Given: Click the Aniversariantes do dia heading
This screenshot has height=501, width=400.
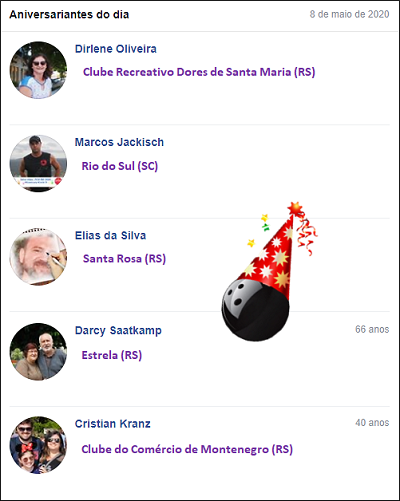Looking at the screenshot, I should coord(69,15).
